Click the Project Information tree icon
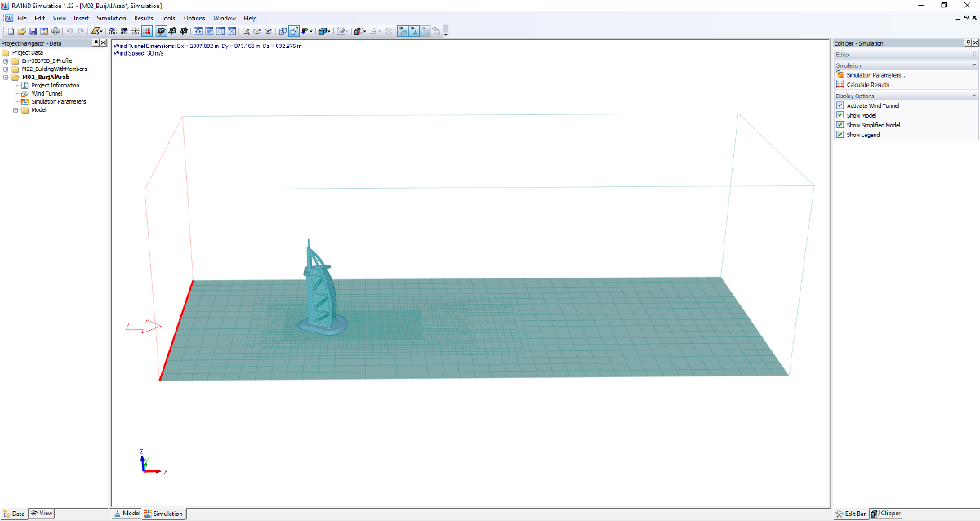Image resolution: width=980 pixels, height=521 pixels. 24,85
